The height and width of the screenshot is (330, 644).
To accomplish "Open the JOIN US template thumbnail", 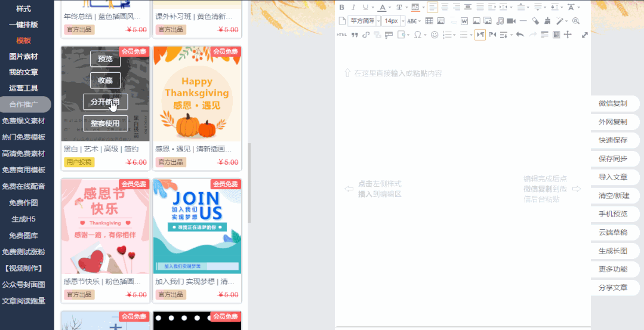I will click(197, 227).
